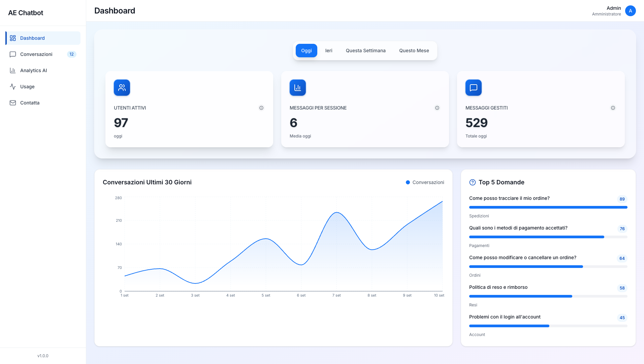This screenshot has width=644, height=364.
Task: Show info tooltip for Utenti Attivi
Action: pos(261,108)
